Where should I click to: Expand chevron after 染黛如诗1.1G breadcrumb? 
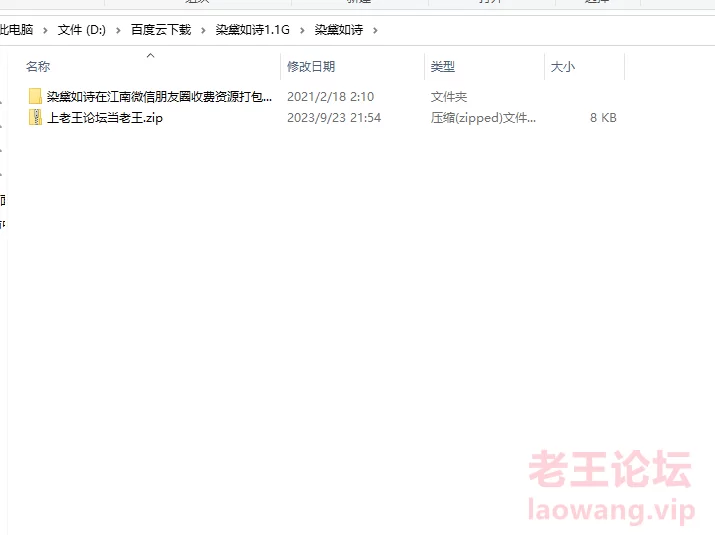pos(302,31)
